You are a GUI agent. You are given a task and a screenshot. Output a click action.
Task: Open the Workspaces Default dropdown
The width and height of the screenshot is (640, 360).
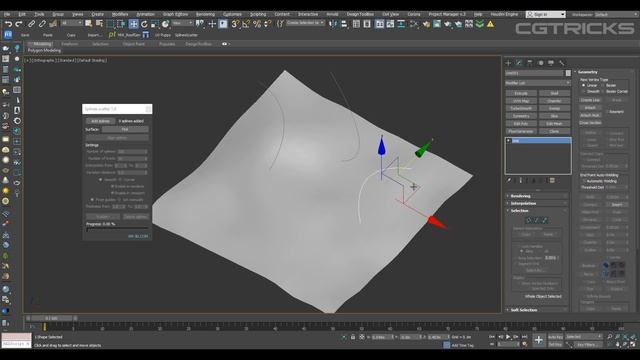[x=616, y=14]
